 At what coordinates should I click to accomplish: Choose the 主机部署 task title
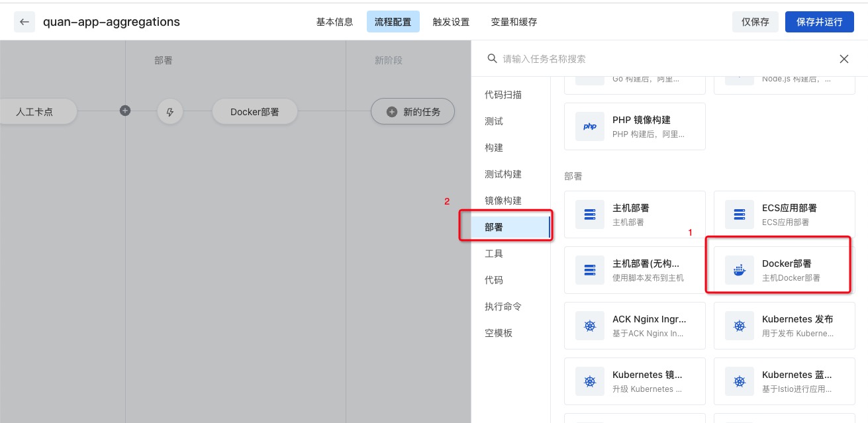pos(631,209)
